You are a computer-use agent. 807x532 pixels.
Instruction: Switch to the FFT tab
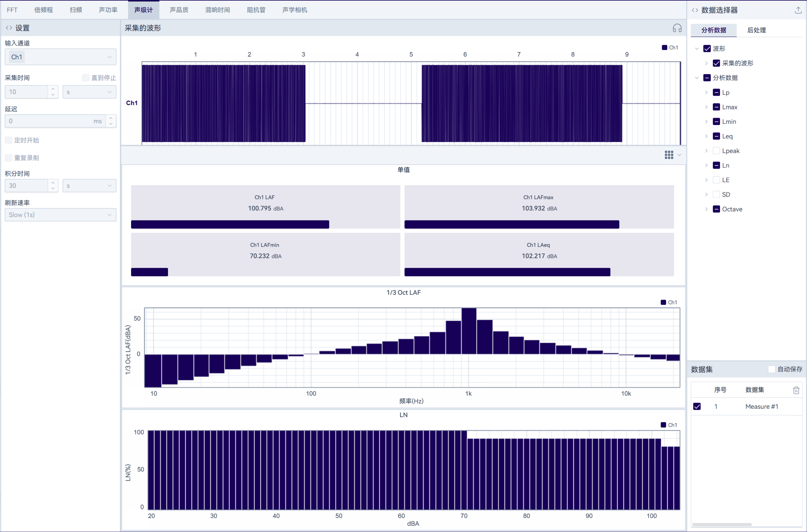click(12, 10)
